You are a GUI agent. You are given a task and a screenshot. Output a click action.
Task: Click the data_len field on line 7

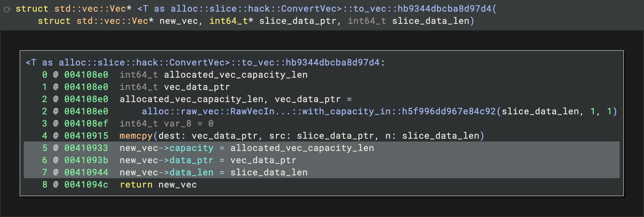[x=191, y=173]
